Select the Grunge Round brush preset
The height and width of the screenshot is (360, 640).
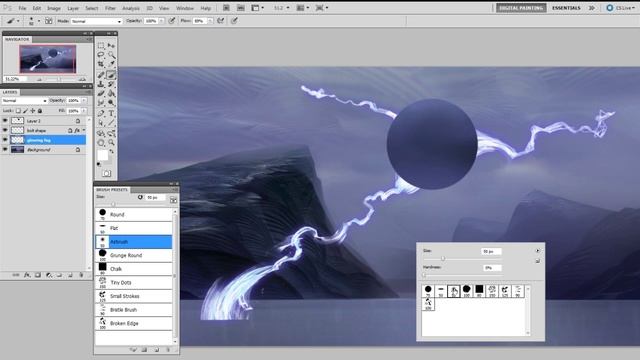pyautogui.click(x=134, y=255)
